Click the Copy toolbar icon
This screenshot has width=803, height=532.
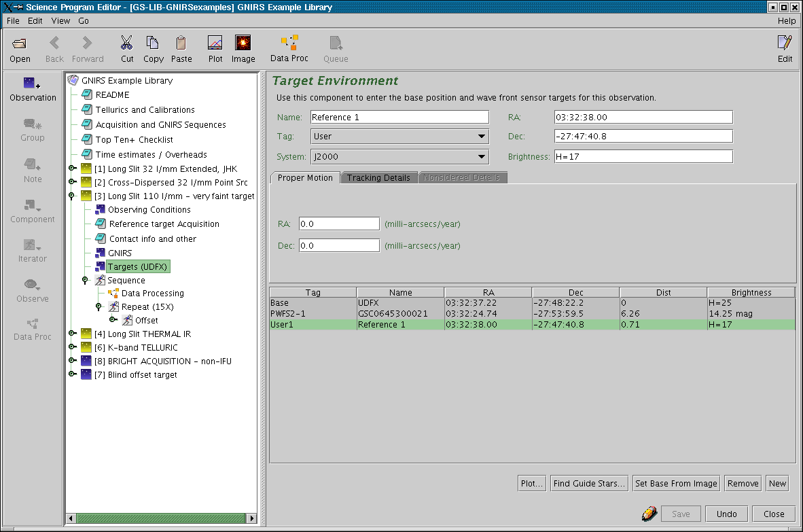coord(153,43)
